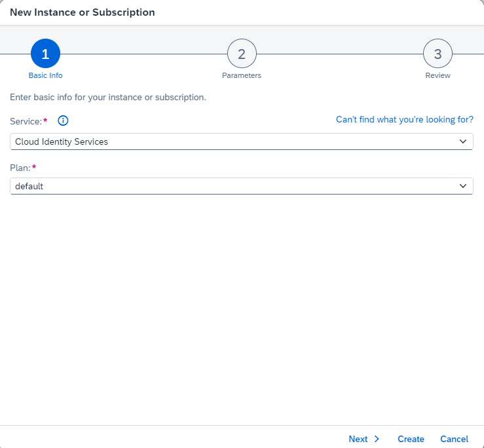484x448 pixels.
Task: Click the Plan field showing default
Action: pos(229,186)
